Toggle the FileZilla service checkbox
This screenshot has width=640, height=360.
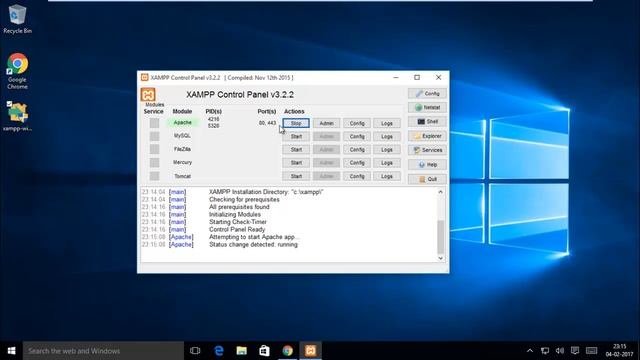tap(154, 149)
